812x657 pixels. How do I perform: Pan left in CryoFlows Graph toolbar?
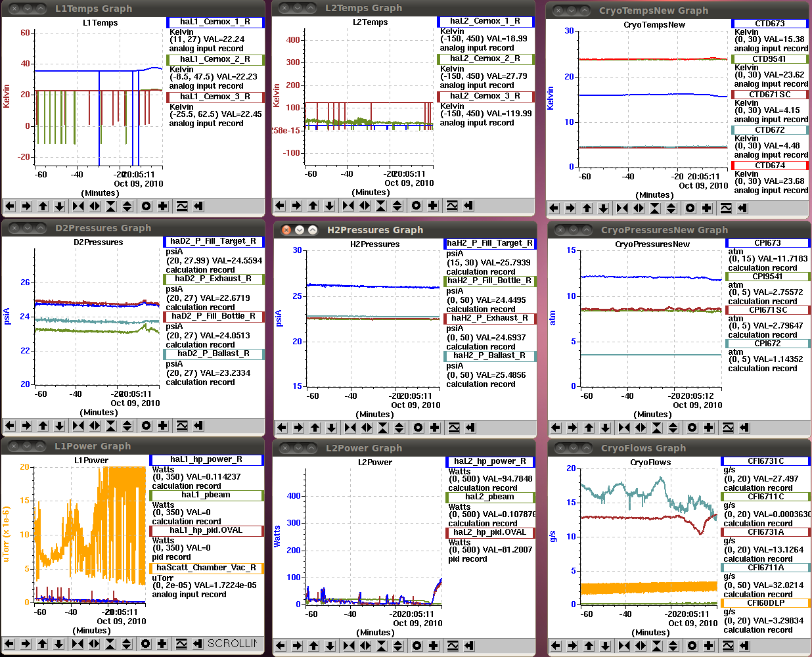(556, 646)
